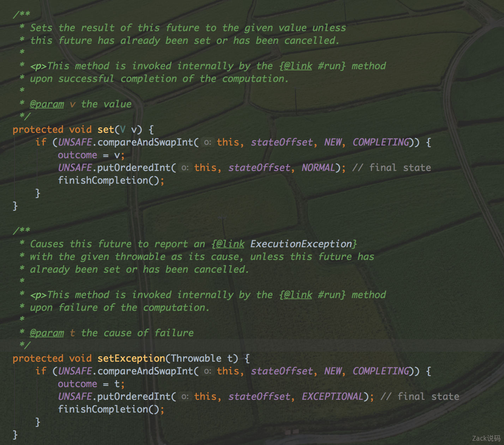Click the NEW constant in setException method
Image resolution: width=504 pixels, height=445 pixels.
pos(333,371)
